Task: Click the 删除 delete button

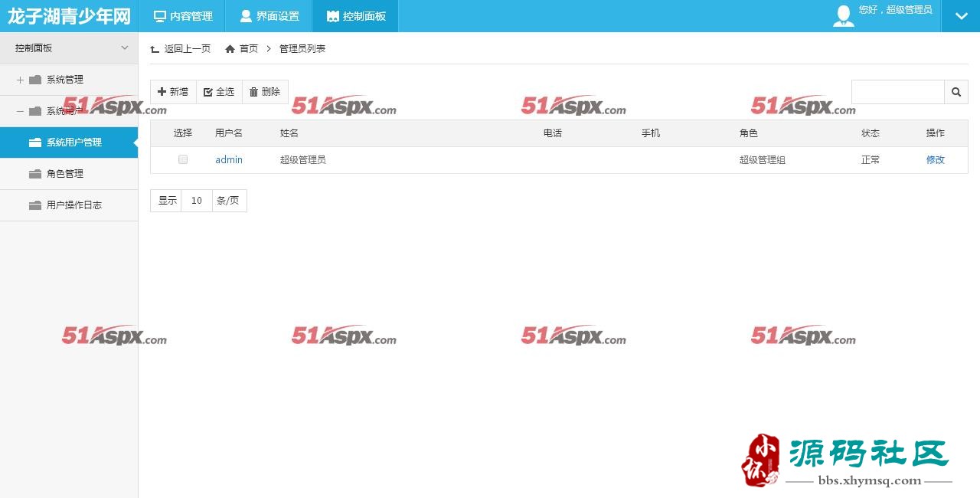Action: 265,92
